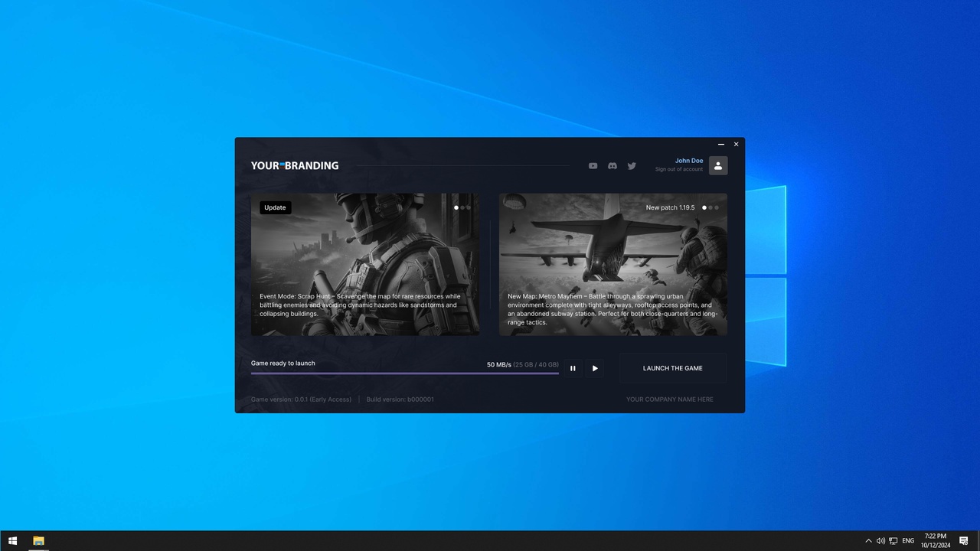The image size is (980, 551).
Task: Select third slide dot on Update card
Action: click(x=469, y=207)
